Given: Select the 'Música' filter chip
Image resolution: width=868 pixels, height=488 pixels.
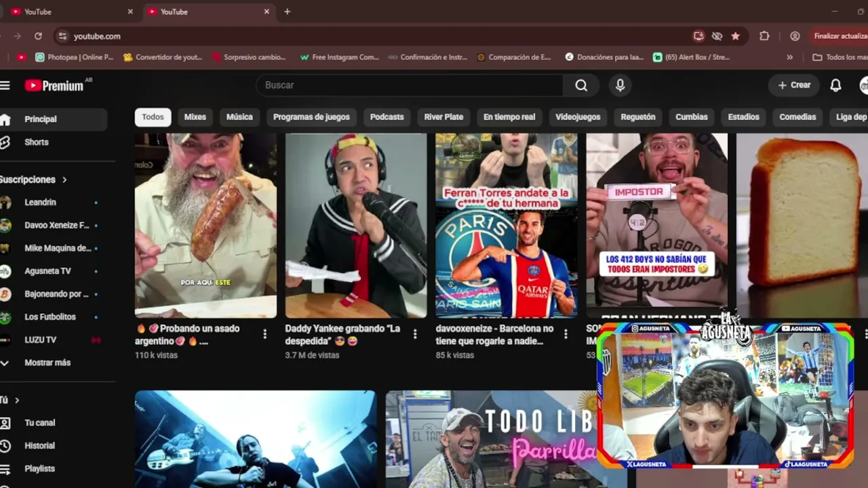Looking at the screenshot, I should pos(239,117).
